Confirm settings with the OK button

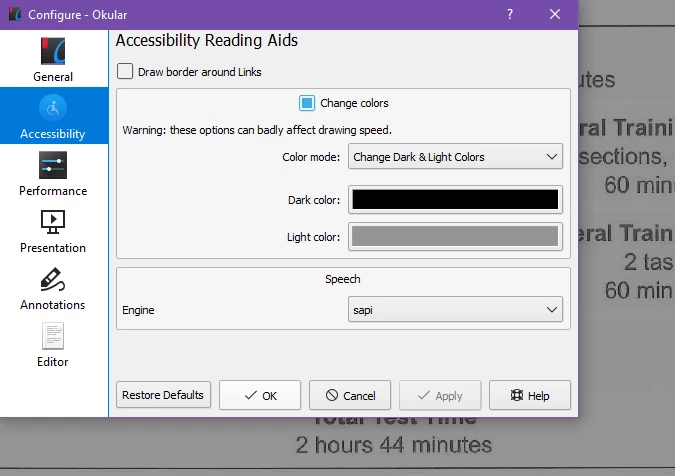[260, 395]
